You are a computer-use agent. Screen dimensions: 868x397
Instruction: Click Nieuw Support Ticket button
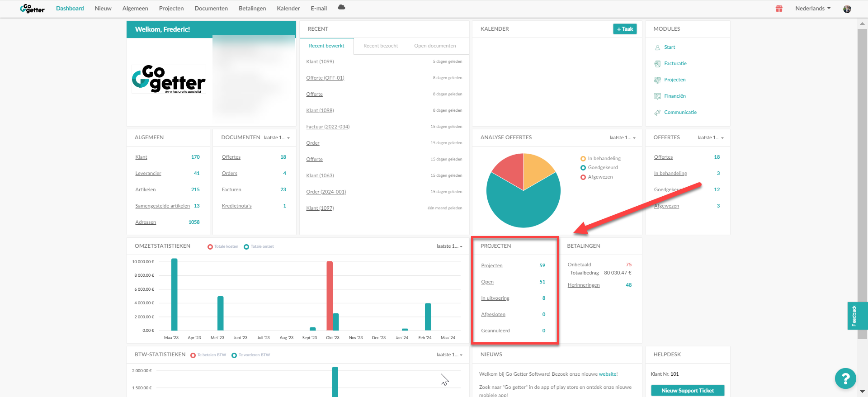click(x=688, y=391)
